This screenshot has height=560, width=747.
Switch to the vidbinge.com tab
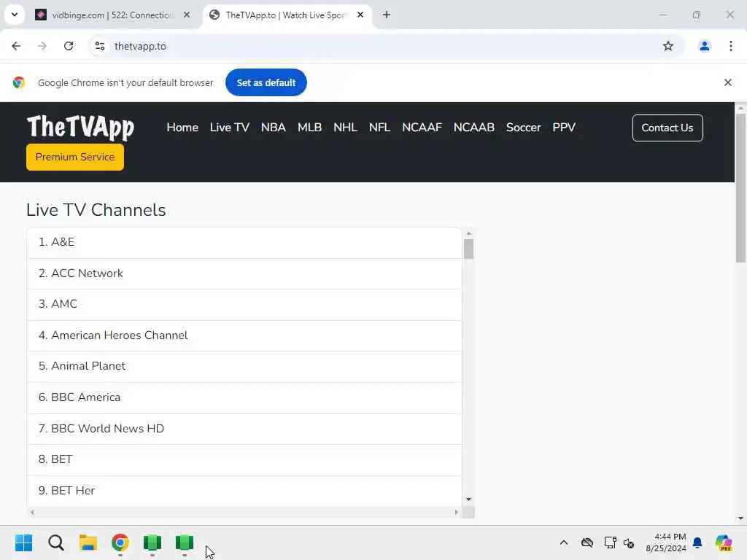click(112, 15)
